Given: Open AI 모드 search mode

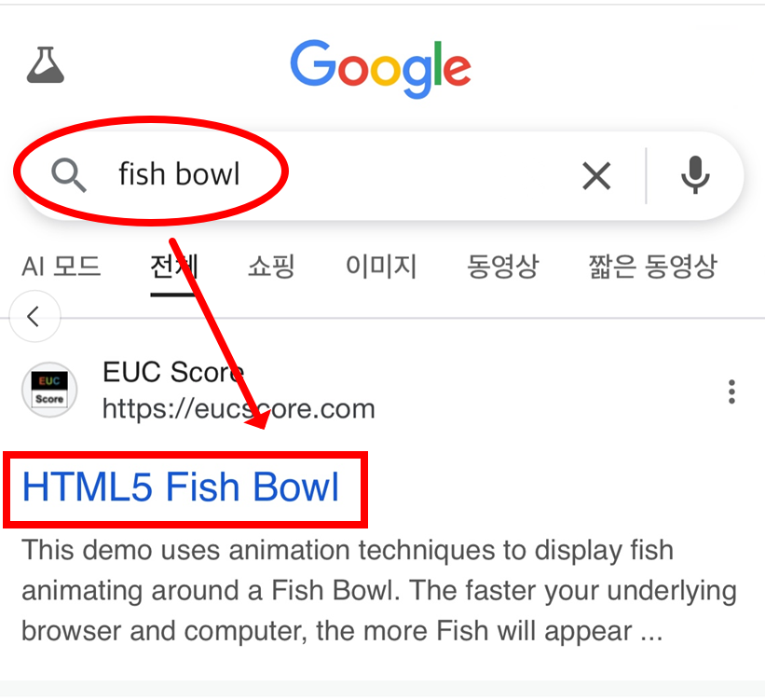Looking at the screenshot, I should (61, 267).
